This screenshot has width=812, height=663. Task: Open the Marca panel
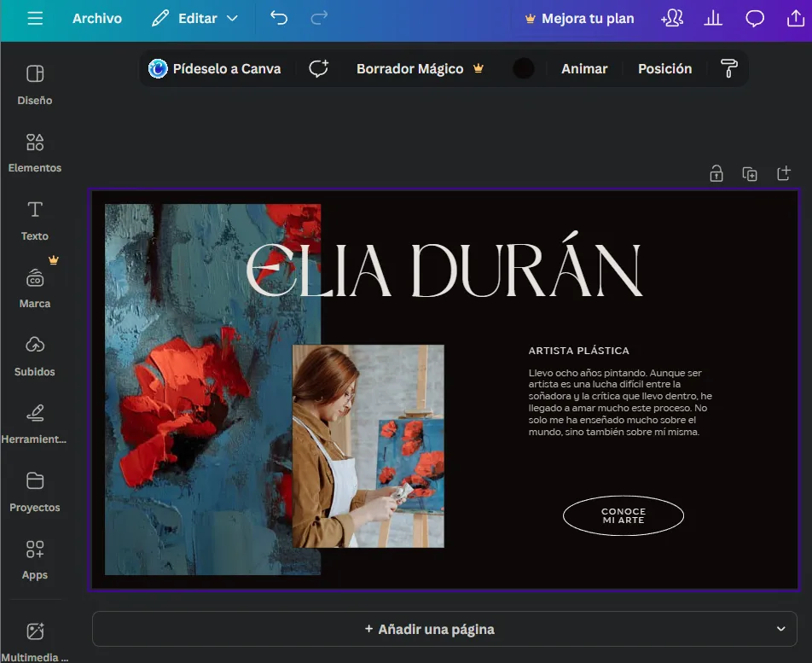34,286
